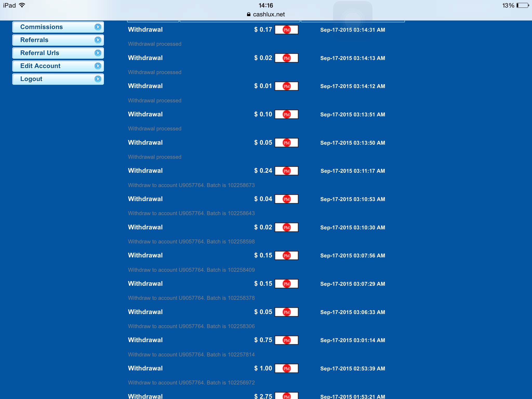Click Perfect Money icon for $0.17 withdrawal
The image size is (532, 399).
point(286,30)
